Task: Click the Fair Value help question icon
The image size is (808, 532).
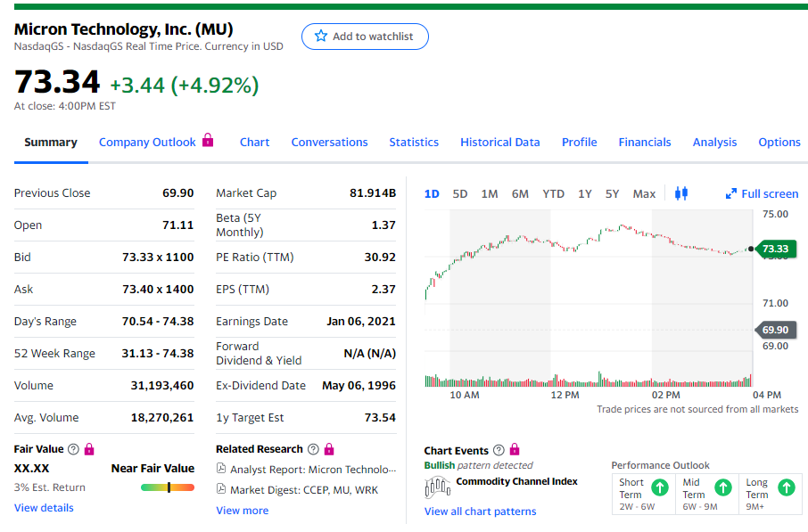Action: [73, 449]
